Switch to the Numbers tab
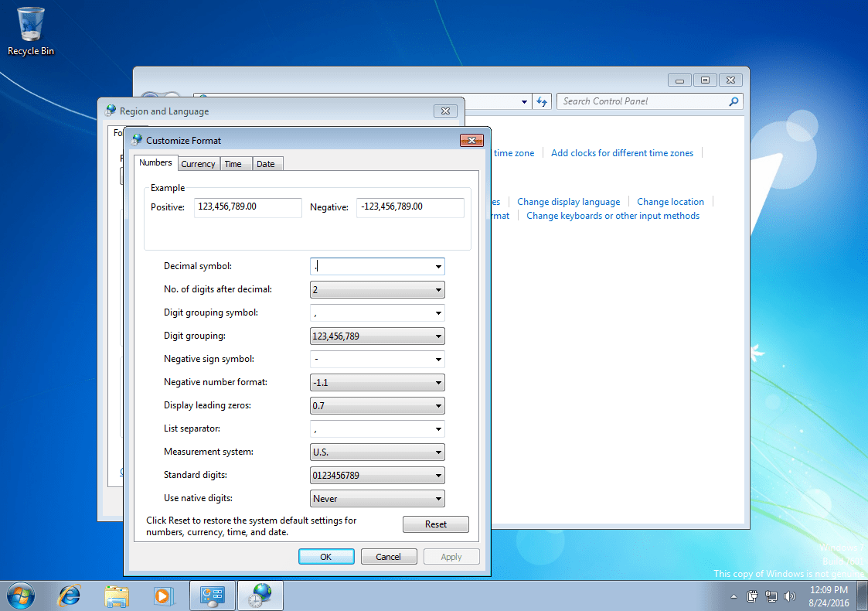The width and height of the screenshot is (868, 611). tap(155, 162)
